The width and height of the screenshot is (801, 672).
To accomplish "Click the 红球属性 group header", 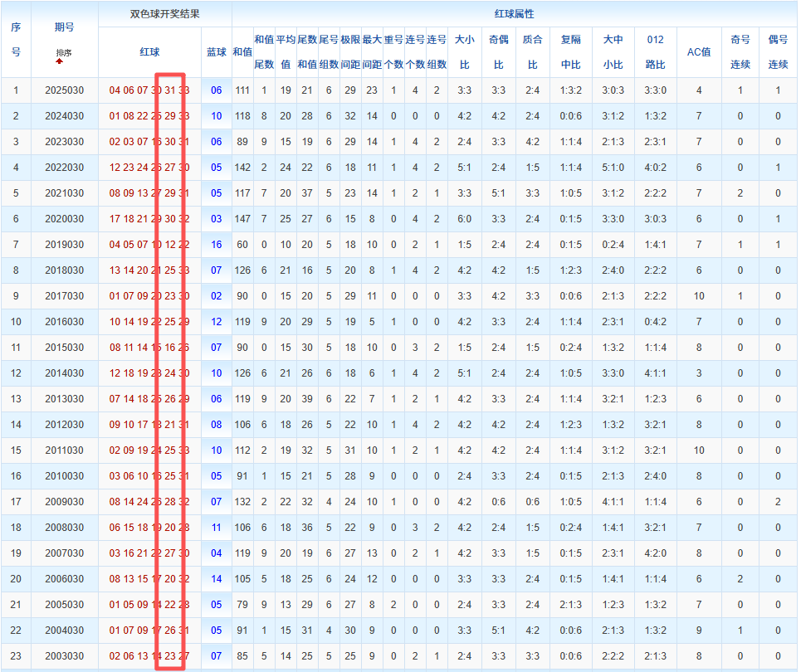I will (x=514, y=14).
